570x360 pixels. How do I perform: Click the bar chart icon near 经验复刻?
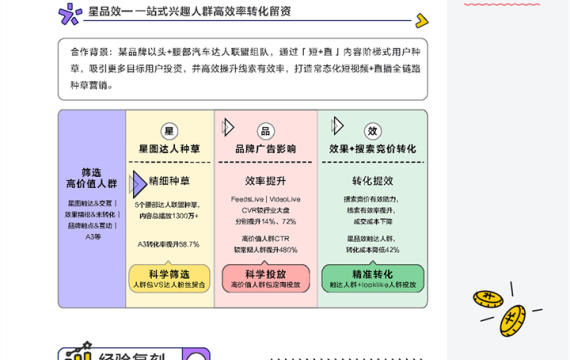(79, 351)
